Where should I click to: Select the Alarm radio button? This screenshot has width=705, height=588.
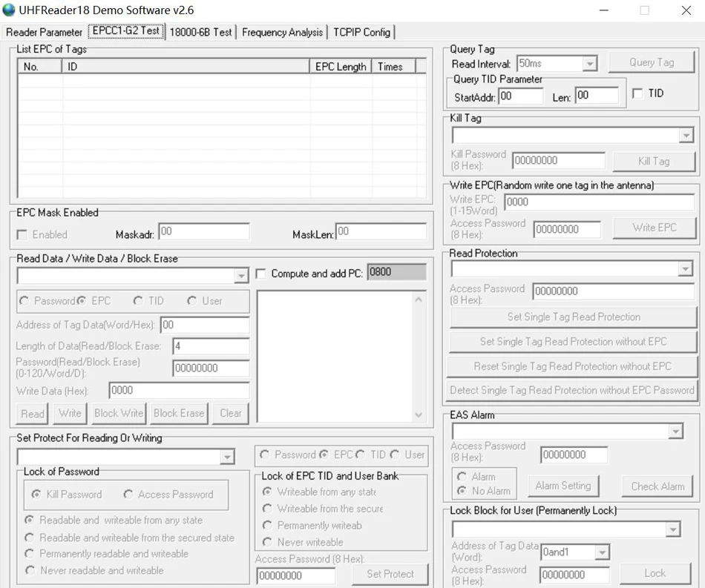[x=462, y=477]
